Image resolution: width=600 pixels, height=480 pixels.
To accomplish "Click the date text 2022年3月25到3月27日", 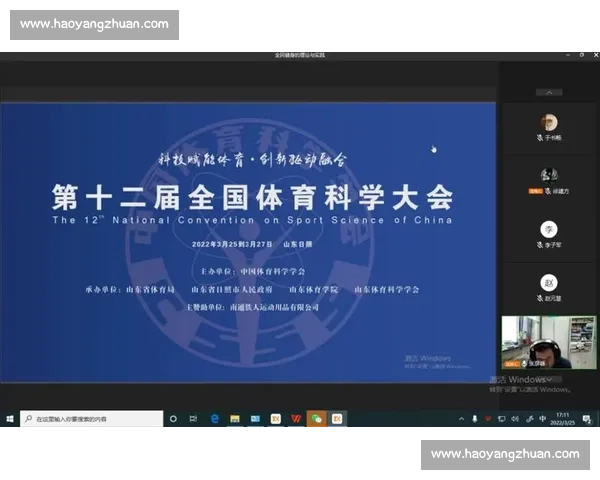I will coord(232,244).
